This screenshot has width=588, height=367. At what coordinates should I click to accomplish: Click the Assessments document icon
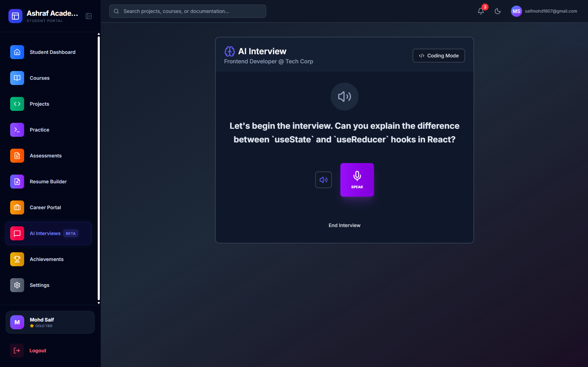[17, 156]
